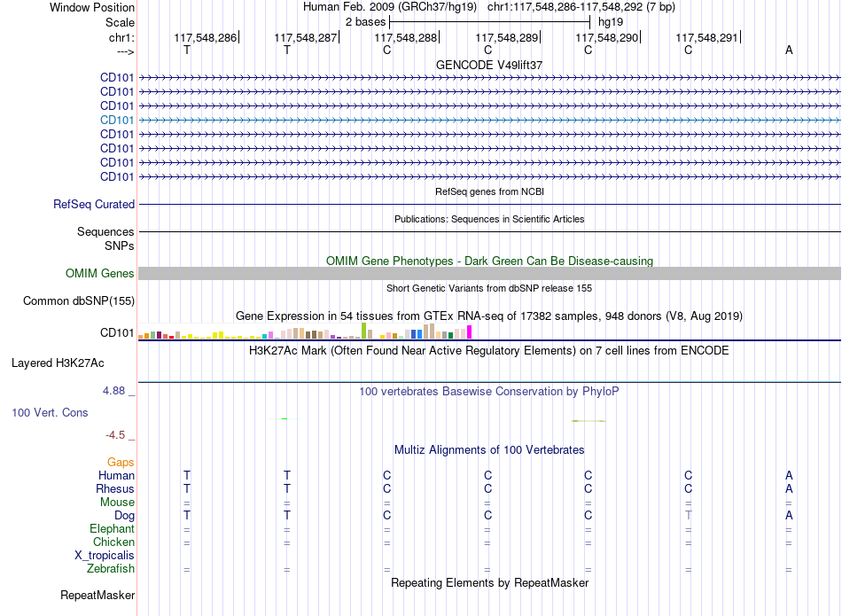Click the Layered H3K27Ac track label
Image resolution: width=842 pixels, height=616 pixels.
(58, 363)
